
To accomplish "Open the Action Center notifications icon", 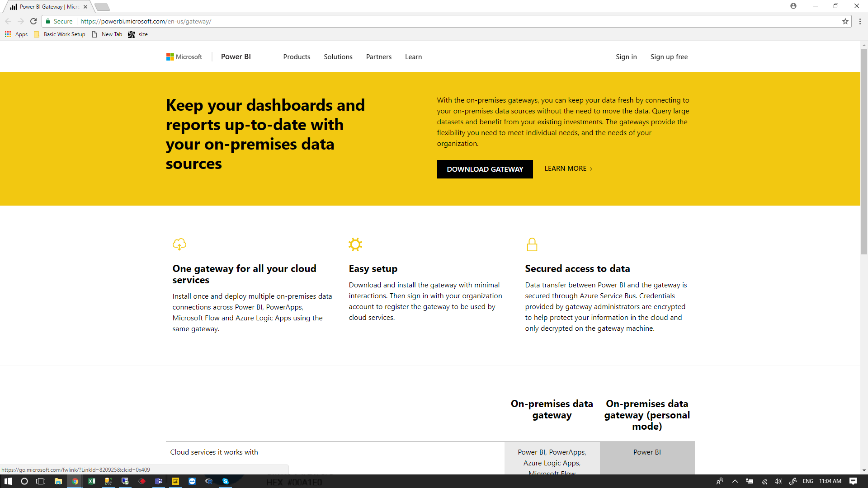I will point(853,481).
